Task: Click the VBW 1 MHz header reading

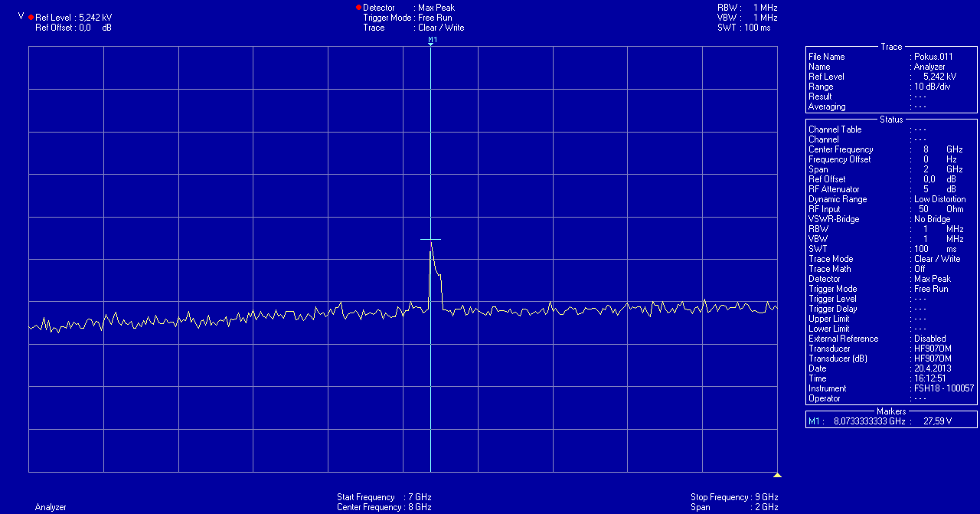Action: coord(747,18)
